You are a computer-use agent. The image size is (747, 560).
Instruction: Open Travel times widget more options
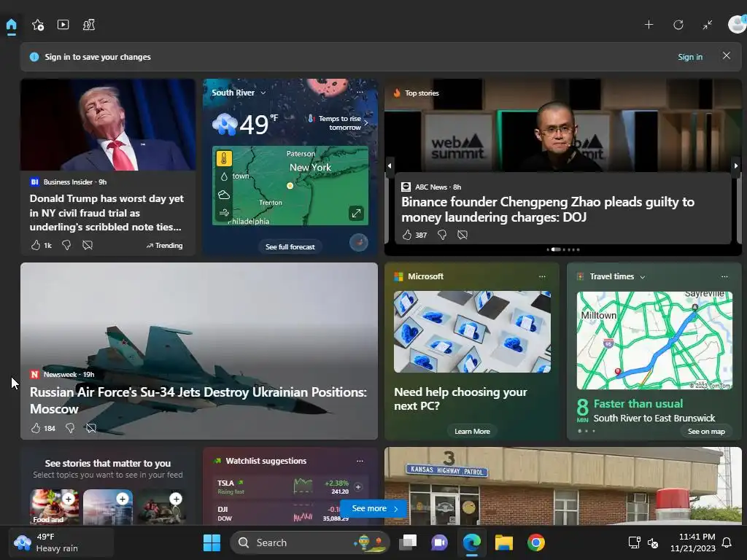(724, 276)
